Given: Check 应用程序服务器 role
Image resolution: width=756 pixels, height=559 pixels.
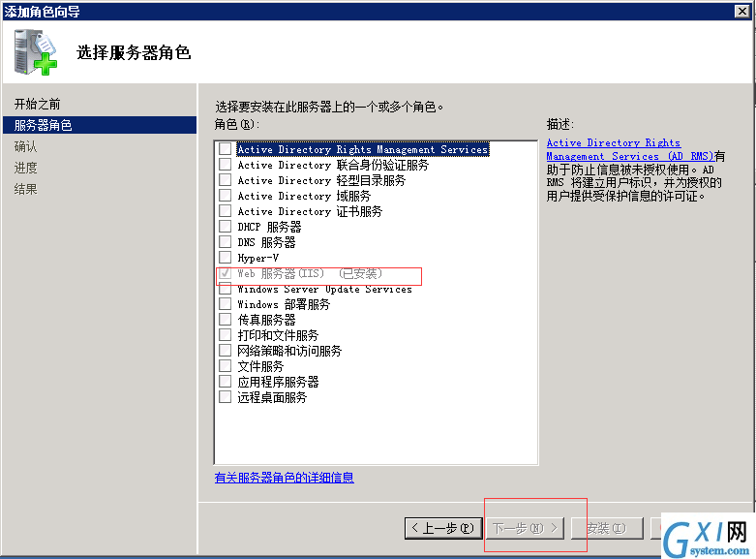Looking at the screenshot, I should (x=226, y=381).
